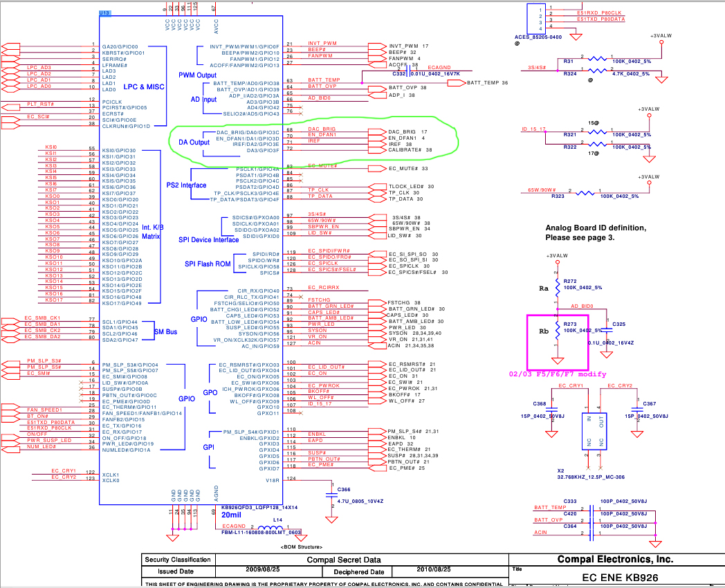Click the C333 capacitor designator

point(569,501)
